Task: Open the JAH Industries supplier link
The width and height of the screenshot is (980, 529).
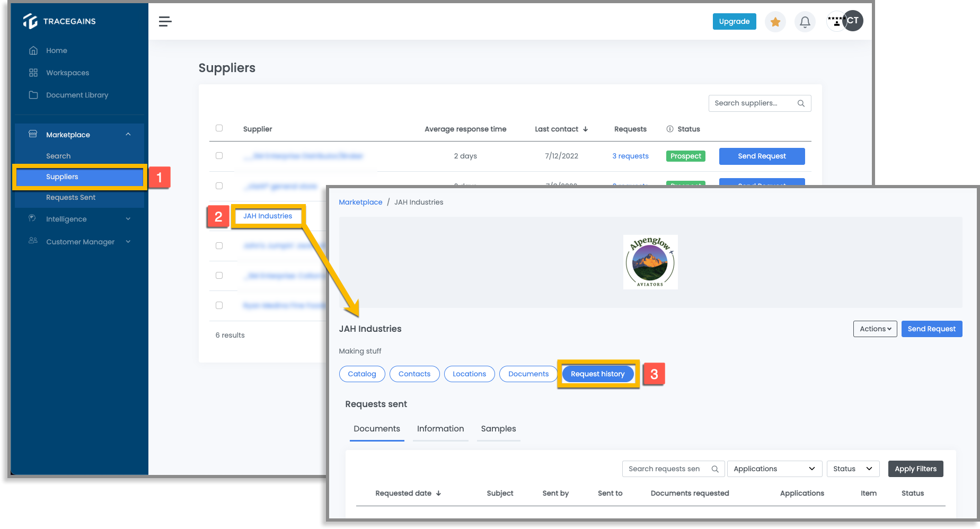Action: (x=268, y=216)
